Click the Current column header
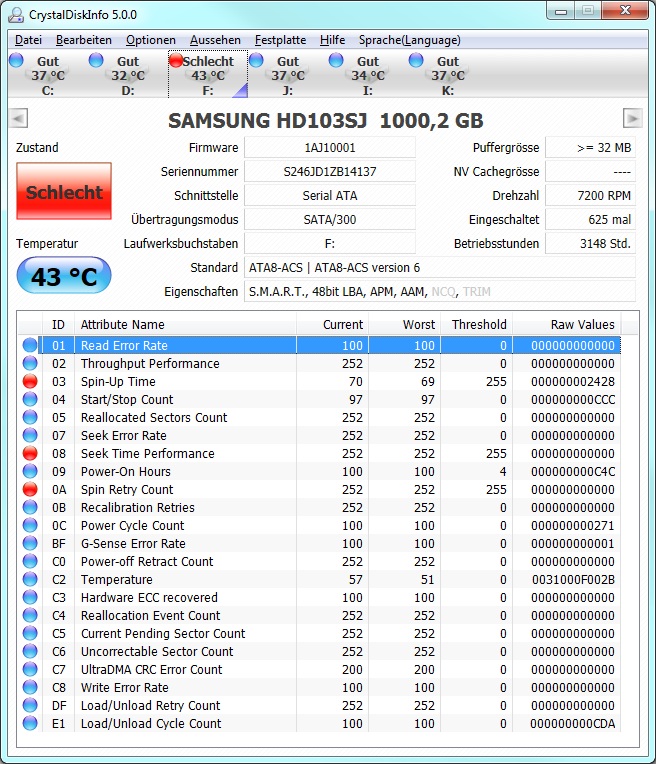Viewport: 656px width, 764px height. (x=332, y=325)
